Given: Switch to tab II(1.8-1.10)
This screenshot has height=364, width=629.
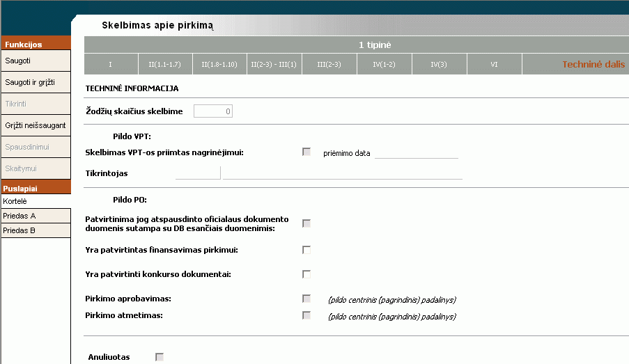Looking at the screenshot, I should 219,64.
